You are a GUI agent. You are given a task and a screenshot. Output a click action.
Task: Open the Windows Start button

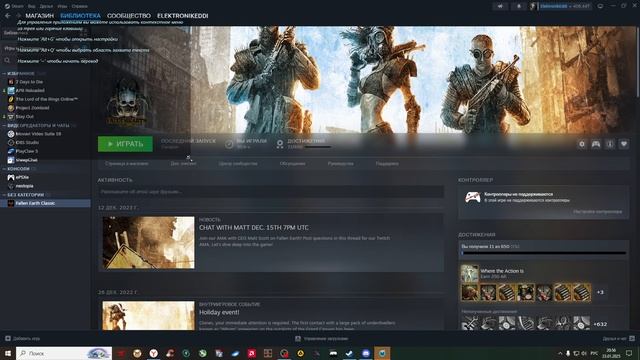(x=8, y=353)
